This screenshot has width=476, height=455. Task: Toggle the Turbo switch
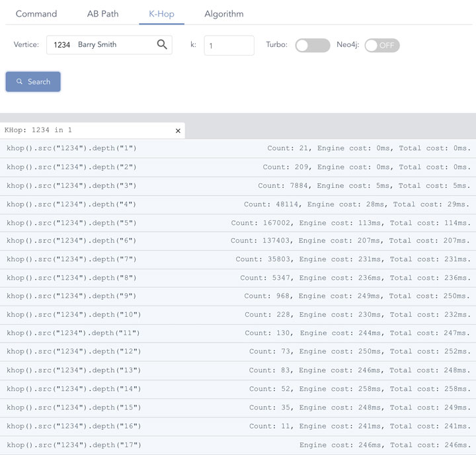point(312,45)
